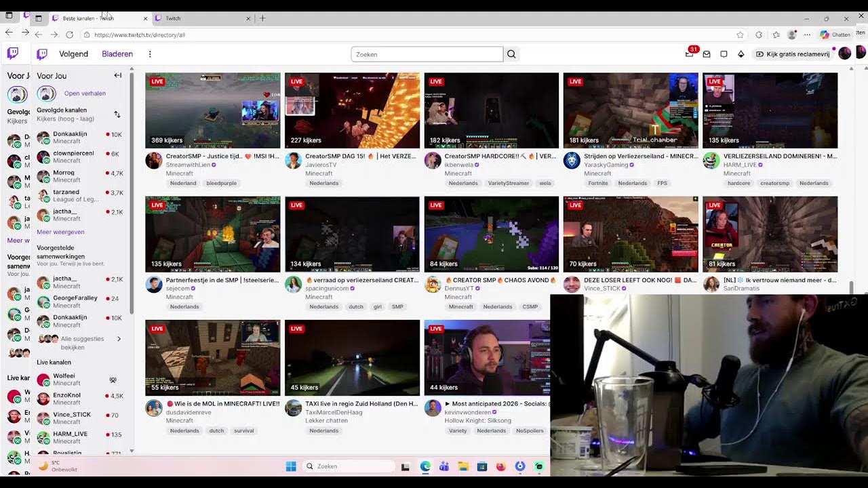Viewport: 868px width, 488px height.
Task: Click the weather widget in taskbar
Action: (x=58, y=466)
